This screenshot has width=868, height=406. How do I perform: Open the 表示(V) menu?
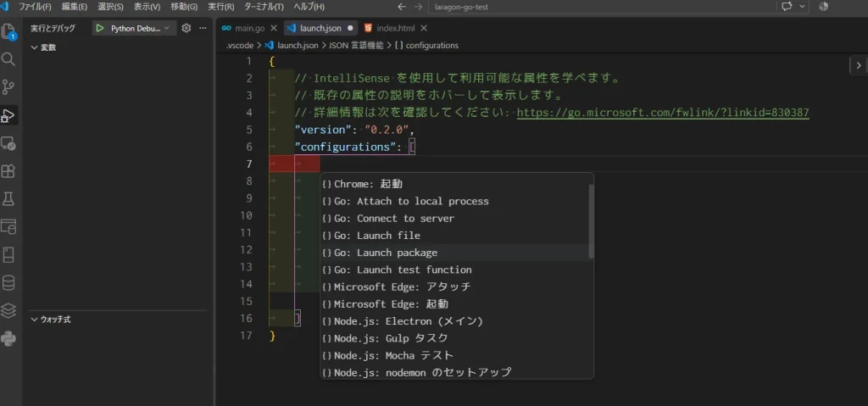tap(147, 7)
